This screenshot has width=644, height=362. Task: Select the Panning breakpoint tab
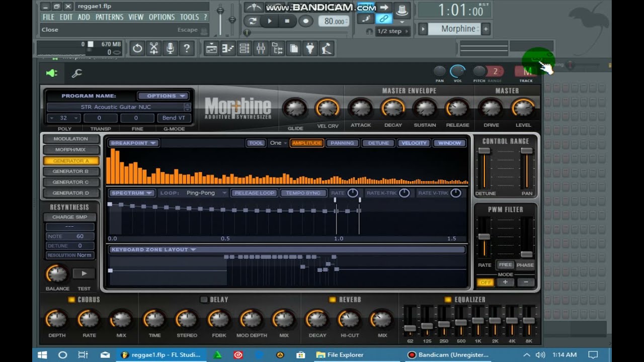(x=343, y=143)
